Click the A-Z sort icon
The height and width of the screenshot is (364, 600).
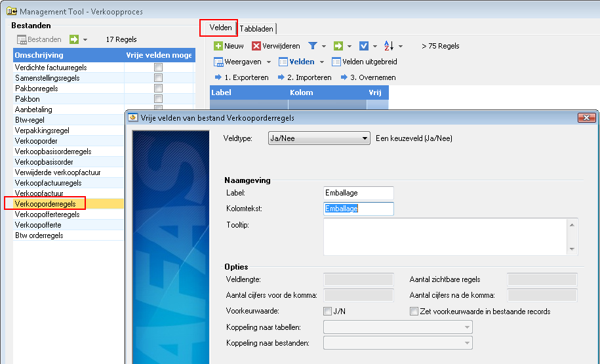point(388,46)
